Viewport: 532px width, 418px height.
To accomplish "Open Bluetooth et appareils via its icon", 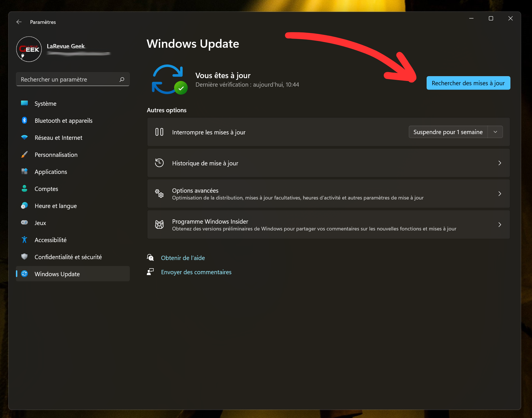I will coord(24,120).
